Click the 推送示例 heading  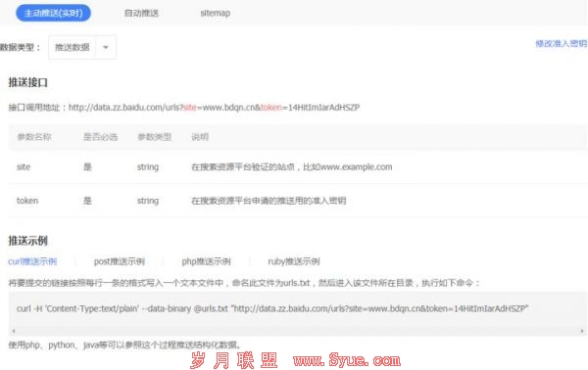pos(28,241)
